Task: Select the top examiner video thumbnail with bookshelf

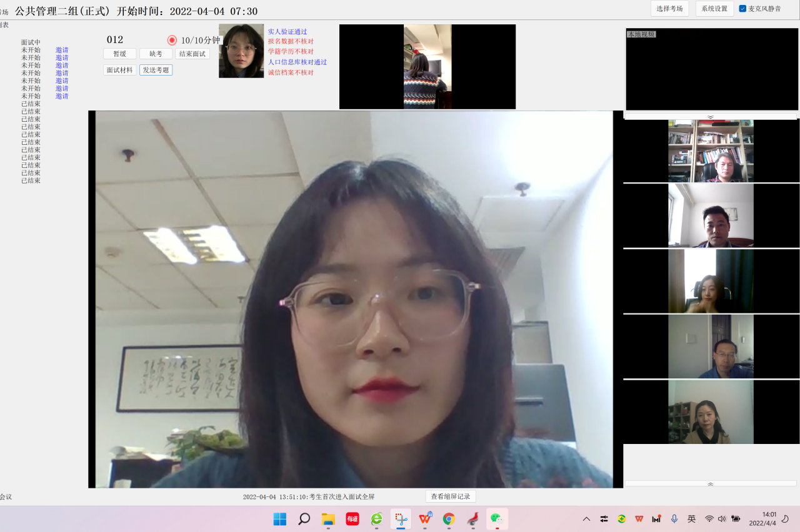Action: coord(711,151)
